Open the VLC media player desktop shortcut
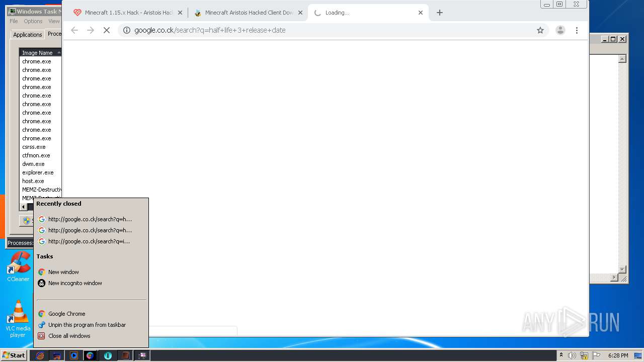Viewport: 644px width, 362px height. pyautogui.click(x=18, y=319)
